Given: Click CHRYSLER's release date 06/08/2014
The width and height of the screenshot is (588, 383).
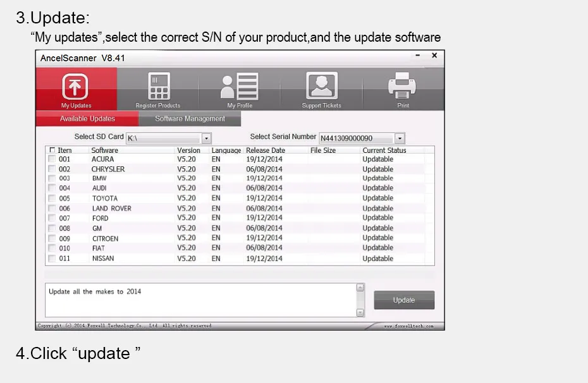Looking at the screenshot, I should (264, 169).
